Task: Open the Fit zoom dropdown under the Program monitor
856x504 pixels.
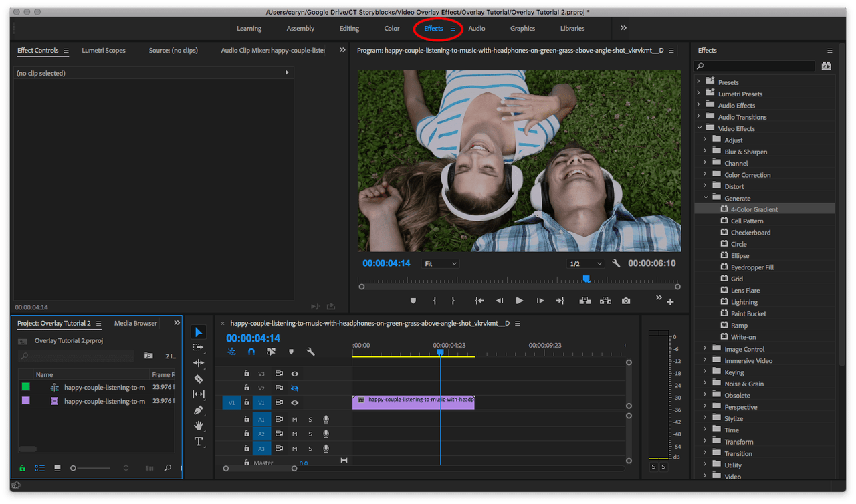Action: point(440,263)
